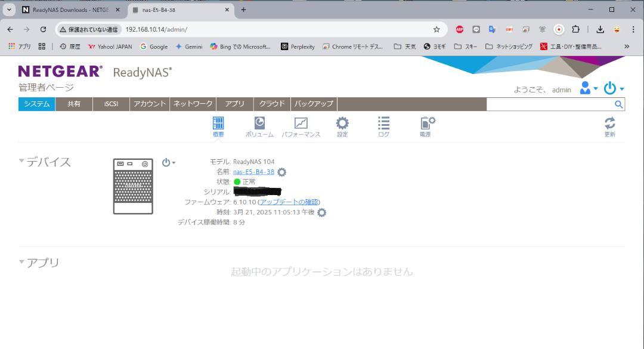Select the クラウド tab
Screen dimensions: 644x349
coord(272,104)
